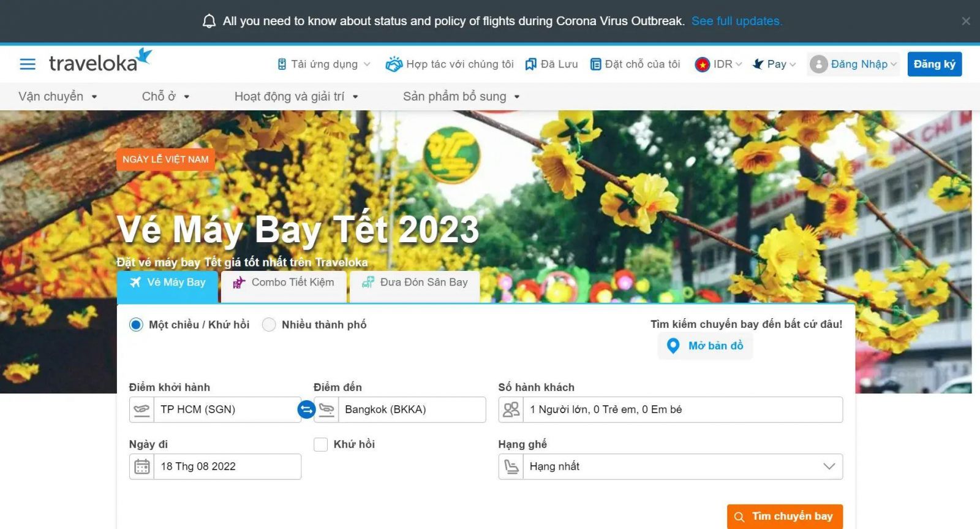Click the Tìm chuyến bay search button
Image resolution: width=980 pixels, height=529 pixels.
click(x=785, y=517)
